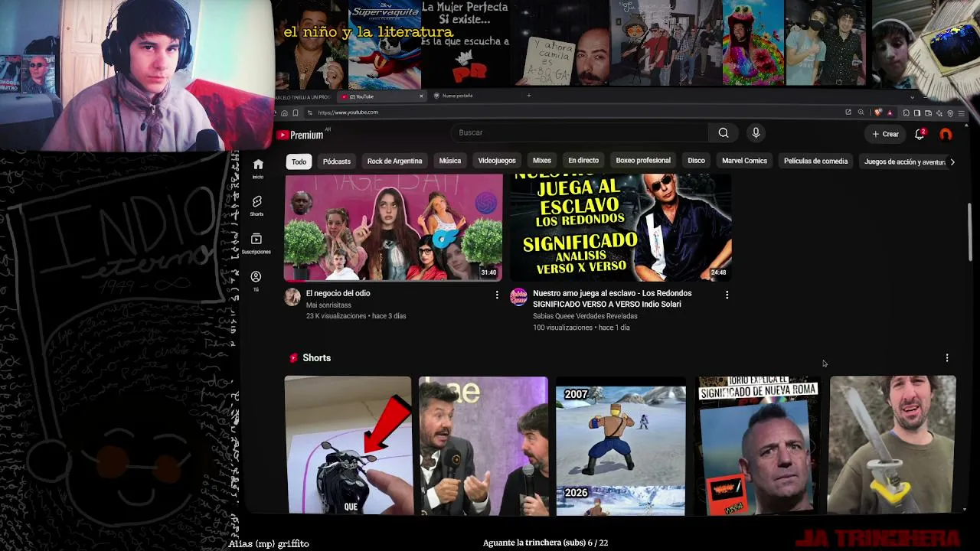Viewport: 980px width, 551px height.
Task: Open options for El negocio del odio
Action: (x=497, y=295)
